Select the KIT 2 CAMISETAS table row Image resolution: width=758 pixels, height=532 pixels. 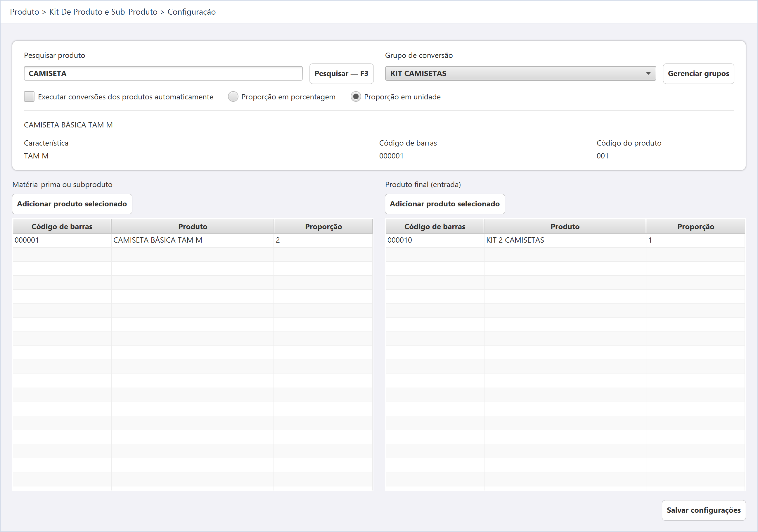565,240
